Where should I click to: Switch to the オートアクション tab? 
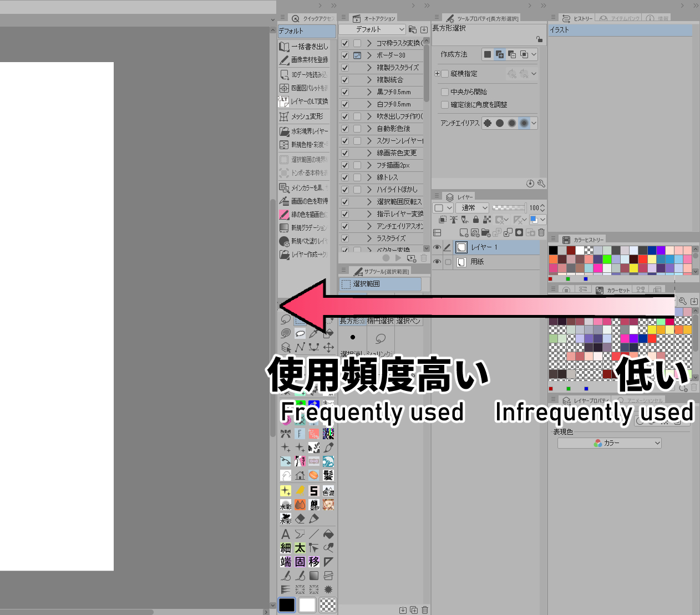[x=374, y=18]
